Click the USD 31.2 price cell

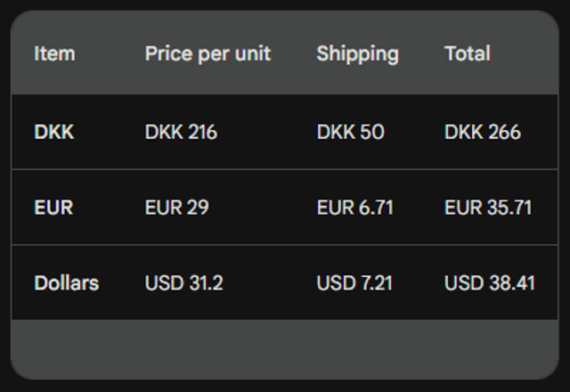183,283
